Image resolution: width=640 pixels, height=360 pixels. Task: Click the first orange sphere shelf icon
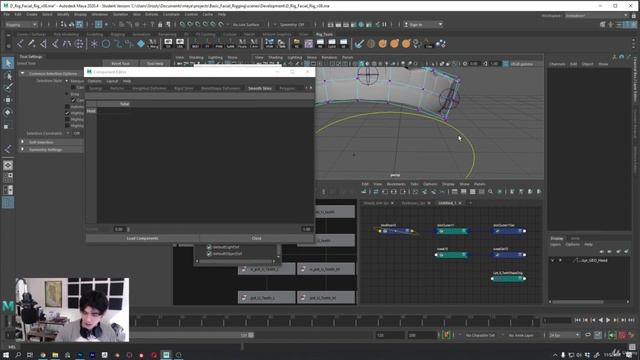point(382,44)
